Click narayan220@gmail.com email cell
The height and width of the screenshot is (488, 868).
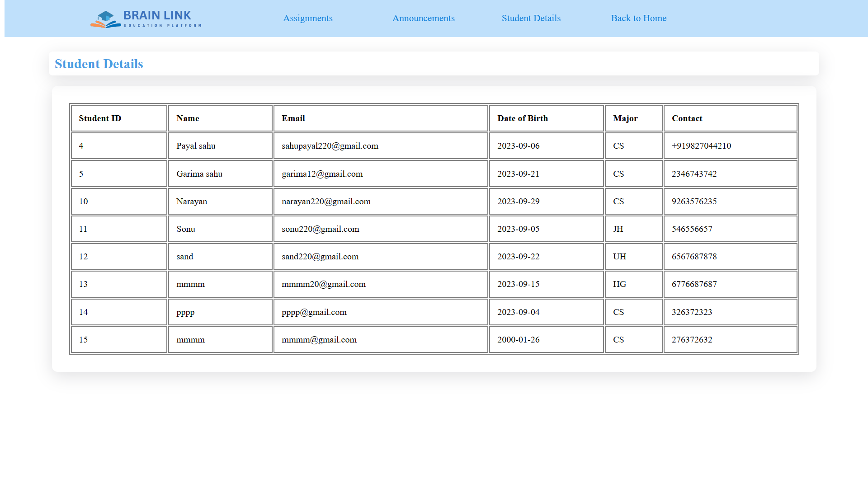[326, 202]
